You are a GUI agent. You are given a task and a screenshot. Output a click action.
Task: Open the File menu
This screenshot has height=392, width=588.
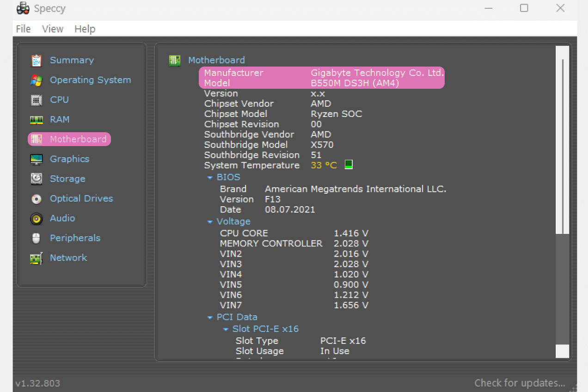click(23, 29)
